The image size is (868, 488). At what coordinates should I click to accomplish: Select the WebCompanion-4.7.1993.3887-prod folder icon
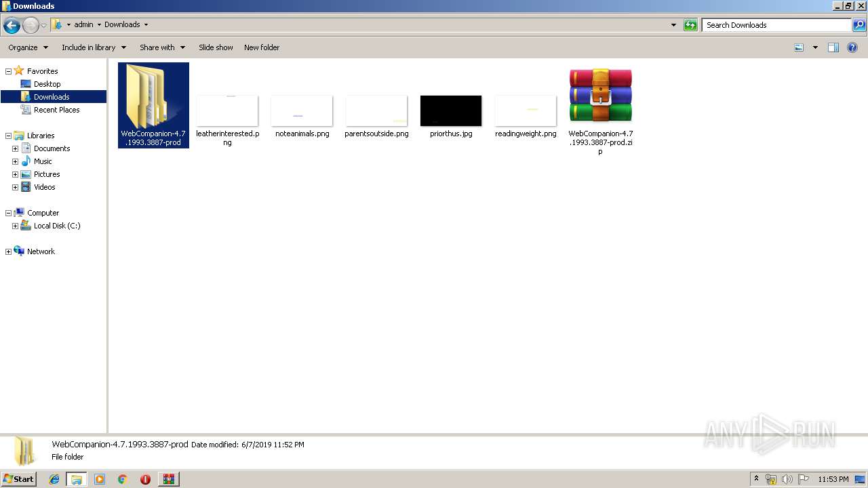pyautogui.click(x=153, y=105)
